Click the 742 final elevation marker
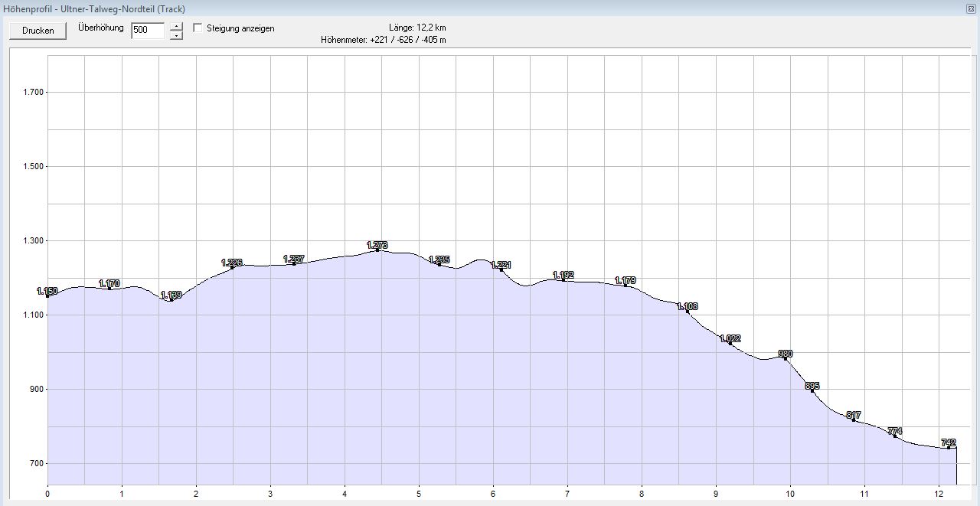The width and height of the screenshot is (980, 506). pos(949,446)
